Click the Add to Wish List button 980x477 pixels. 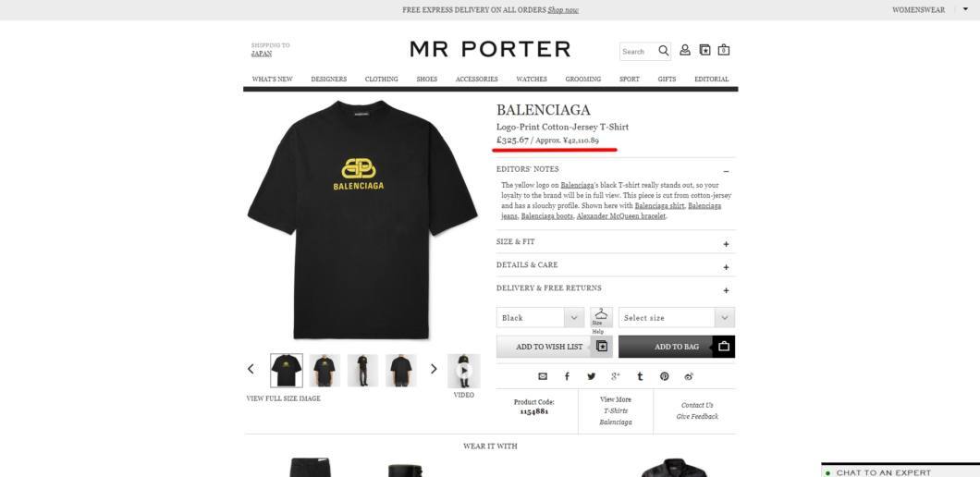(x=555, y=347)
